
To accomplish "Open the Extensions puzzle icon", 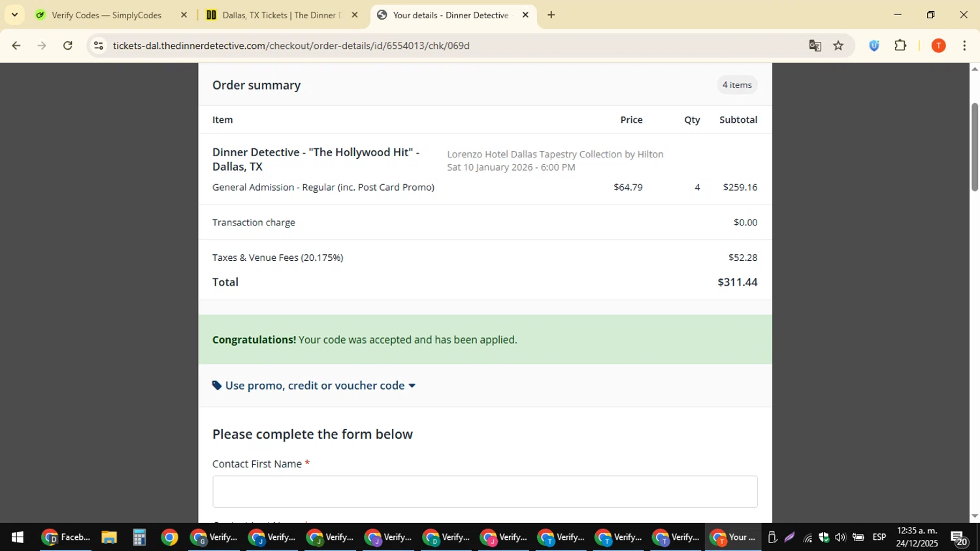I will pyautogui.click(x=900, y=46).
